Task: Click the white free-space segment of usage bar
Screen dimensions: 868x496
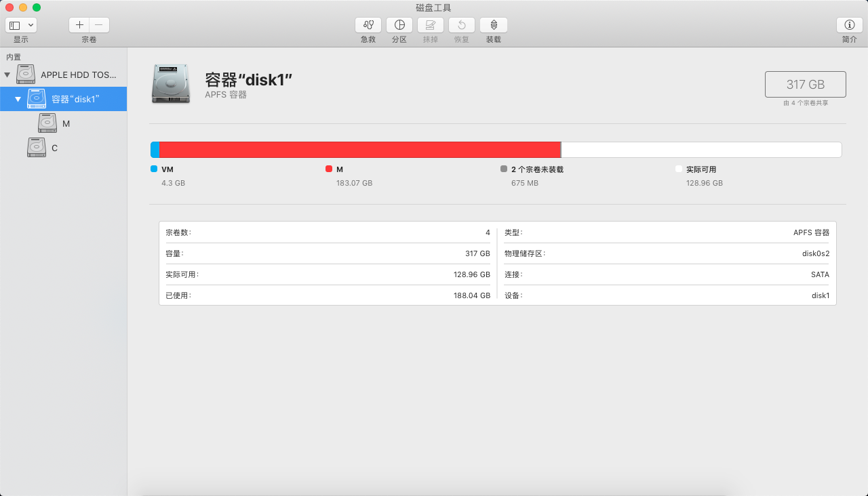Action: [x=701, y=150]
